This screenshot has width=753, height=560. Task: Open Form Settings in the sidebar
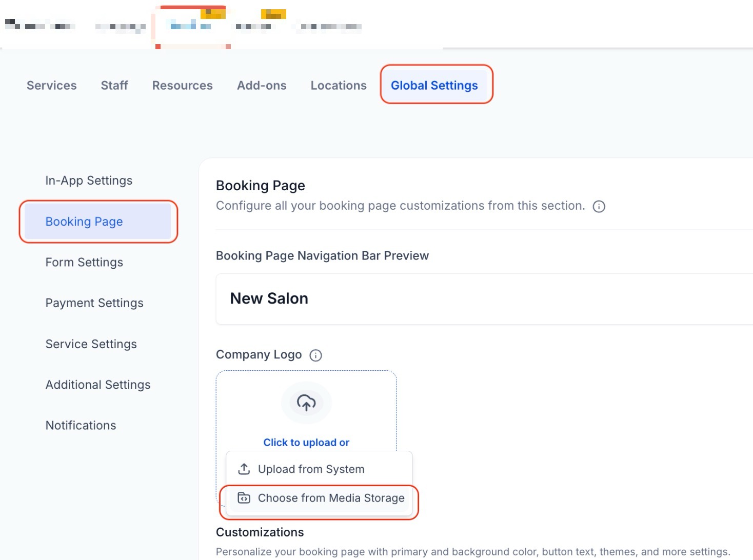(84, 263)
